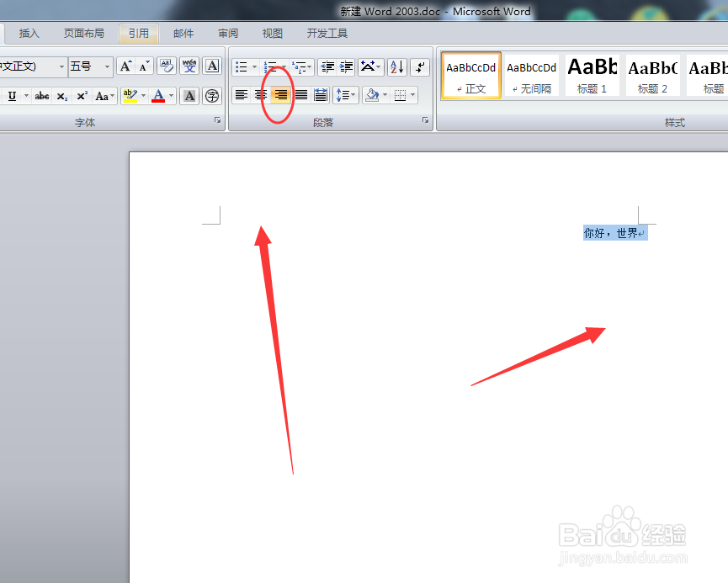Apply the 正文 style
Image resolution: width=728 pixels, height=583 pixels.
470,75
